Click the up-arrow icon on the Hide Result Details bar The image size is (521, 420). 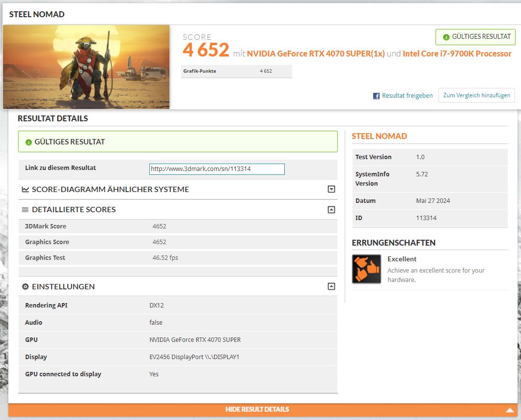[x=510, y=410]
